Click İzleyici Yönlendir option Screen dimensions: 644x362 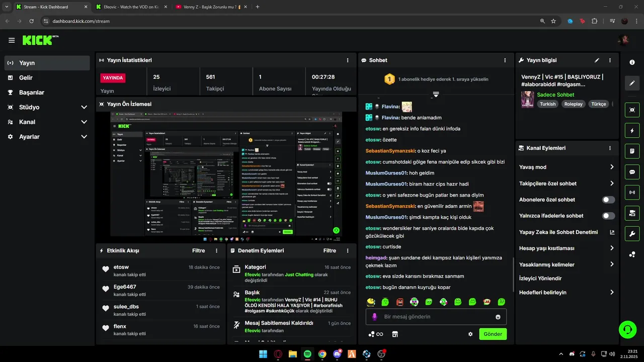540,278
